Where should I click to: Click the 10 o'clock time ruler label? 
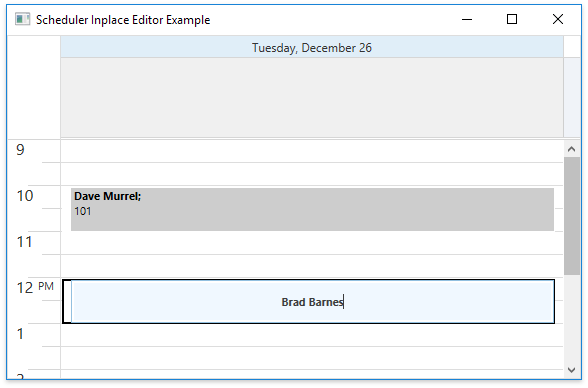pos(25,196)
